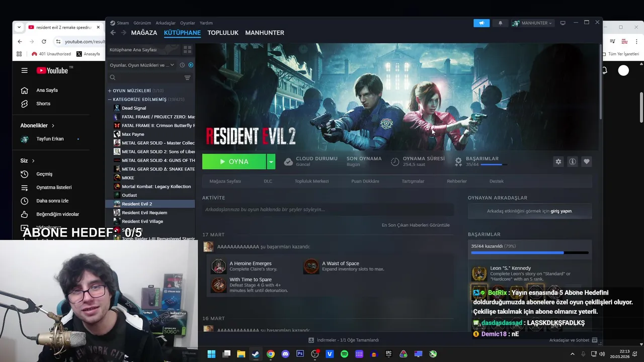Expand Abonelikler section in YouTube
The height and width of the screenshot is (362, 644).
click(x=37, y=126)
